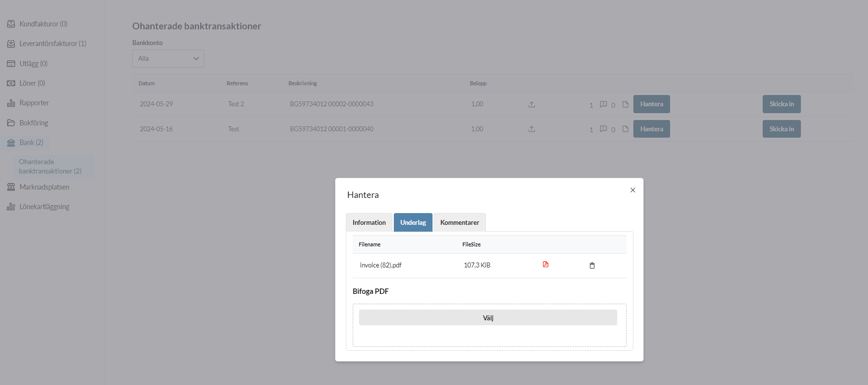Open Rapporter menu item
This screenshot has height=385, width=868.
point(34,103)
